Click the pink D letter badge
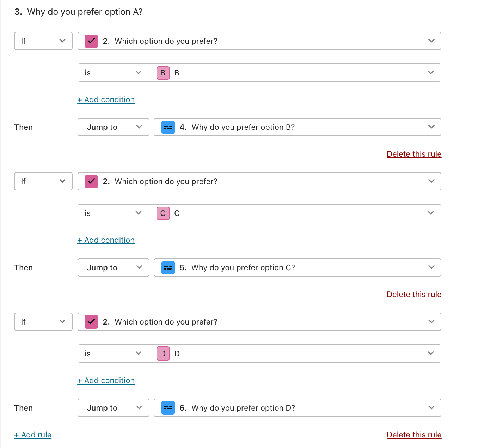Screen dimensions: 478x448 163,353
